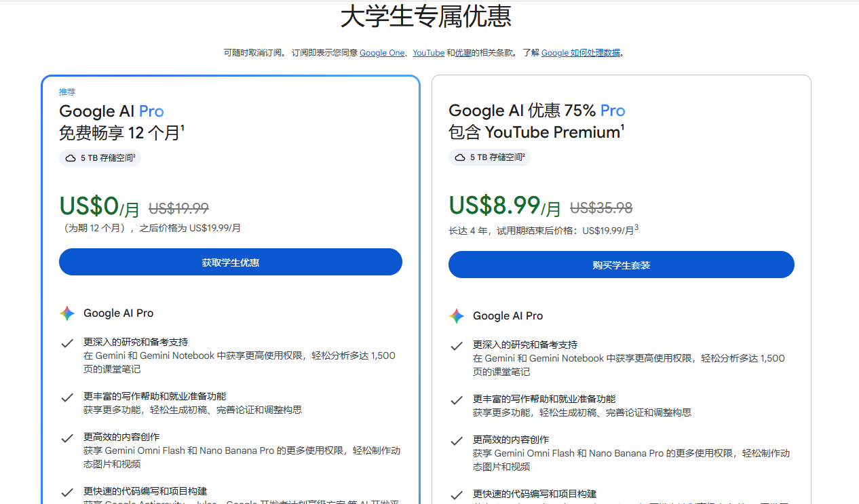Screen dimensions: 859x504
Task: Select the Google AI plan card with YouTube Premium
Action: tap(622, 290)
